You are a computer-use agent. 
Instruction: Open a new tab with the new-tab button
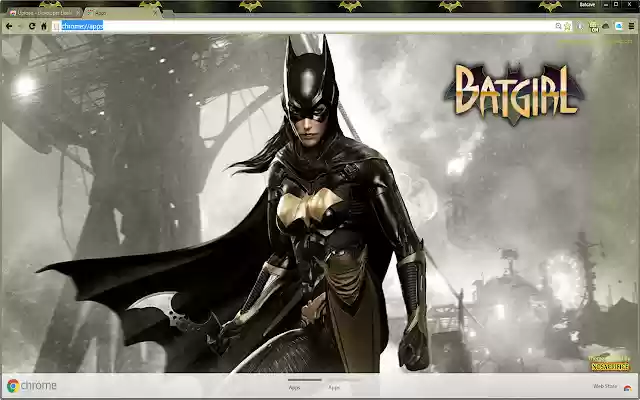point(169,13)
